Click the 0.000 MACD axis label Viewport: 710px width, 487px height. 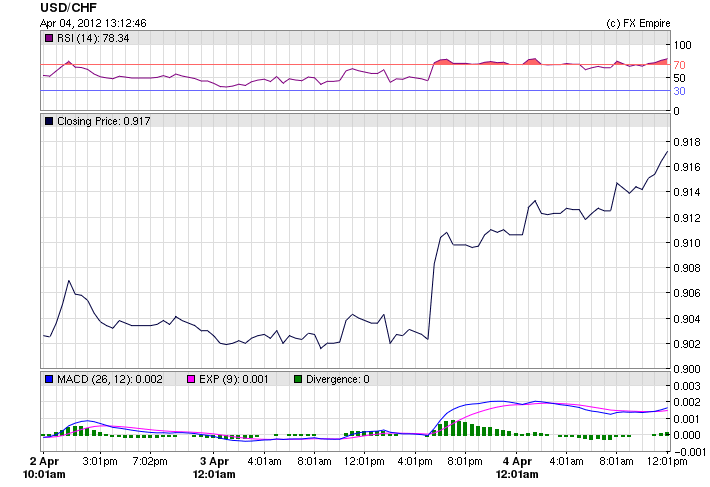[x=687, y=435]
